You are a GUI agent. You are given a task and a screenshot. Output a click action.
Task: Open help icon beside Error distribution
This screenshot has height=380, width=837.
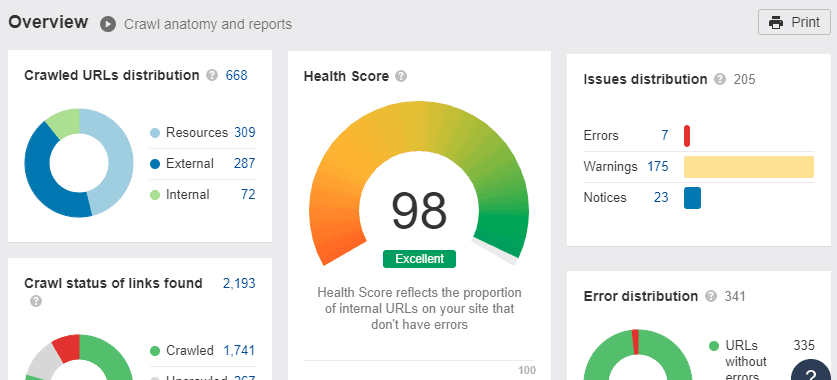[x=710, y=296]
